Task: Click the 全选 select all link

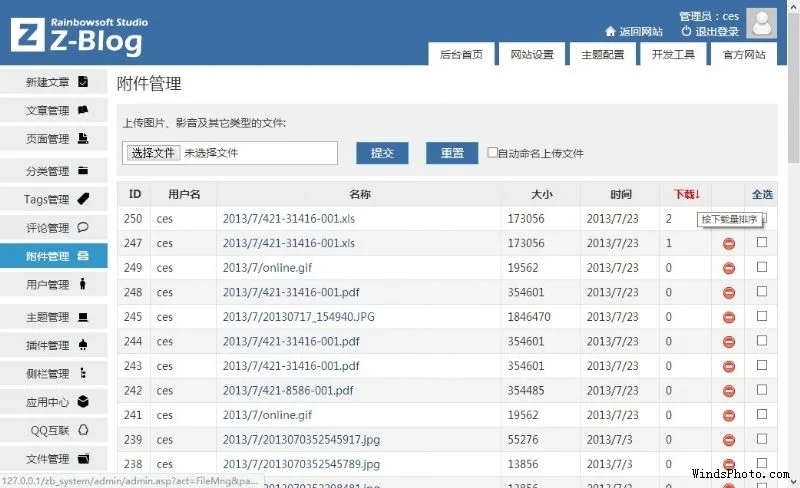Action: [762, 194]
